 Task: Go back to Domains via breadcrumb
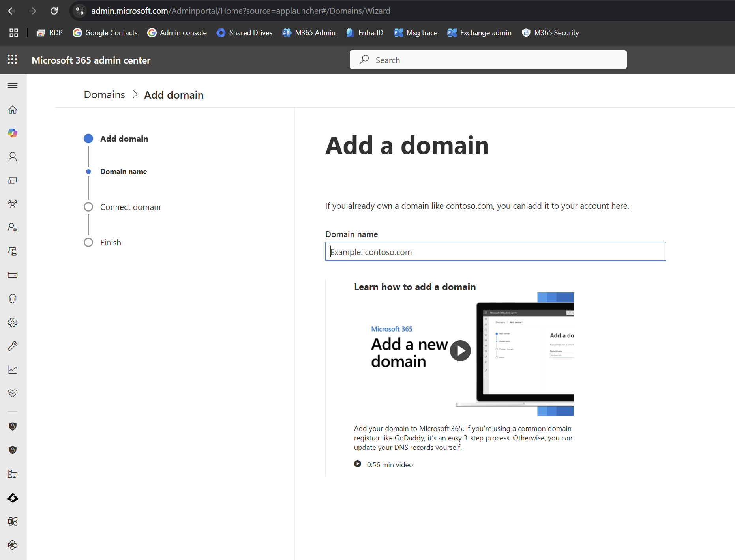(x=104, y=95)
